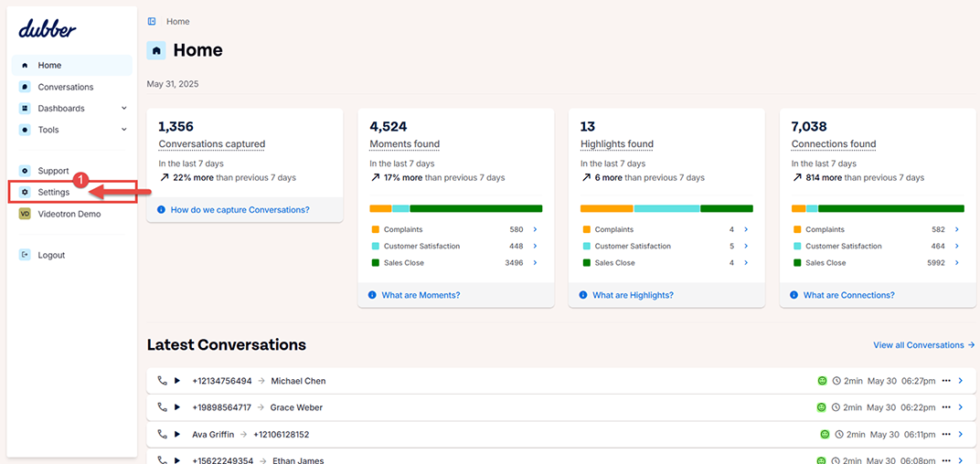Click the dubber logo
This screenshot has width=980, height=464.
pyautogui.click(x=48, y=29)
